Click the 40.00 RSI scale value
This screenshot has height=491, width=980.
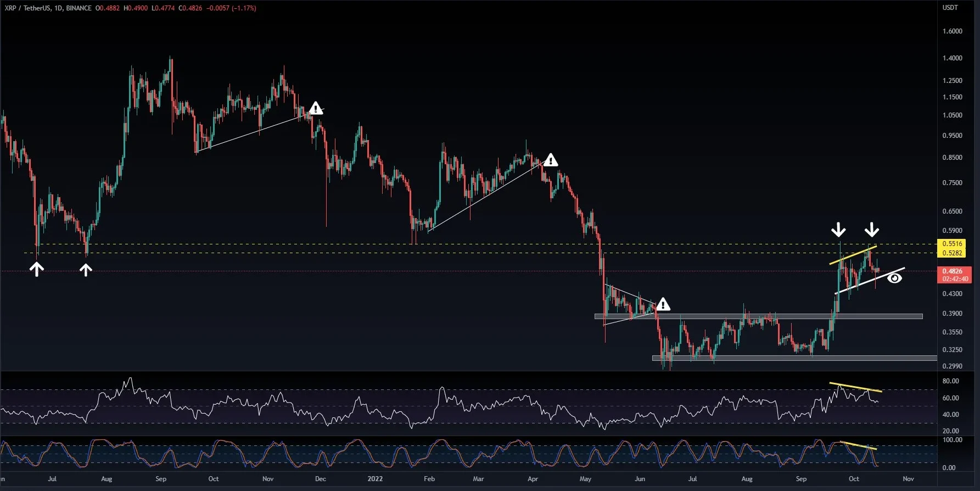tap(951, 415)
